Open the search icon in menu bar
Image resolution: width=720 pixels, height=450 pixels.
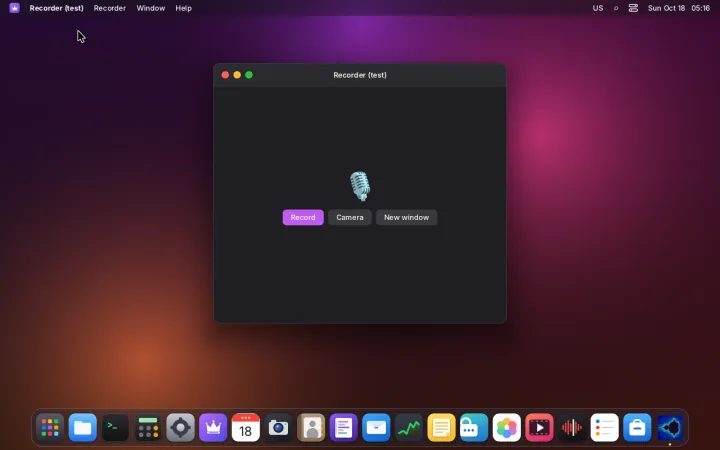[616, 8]
